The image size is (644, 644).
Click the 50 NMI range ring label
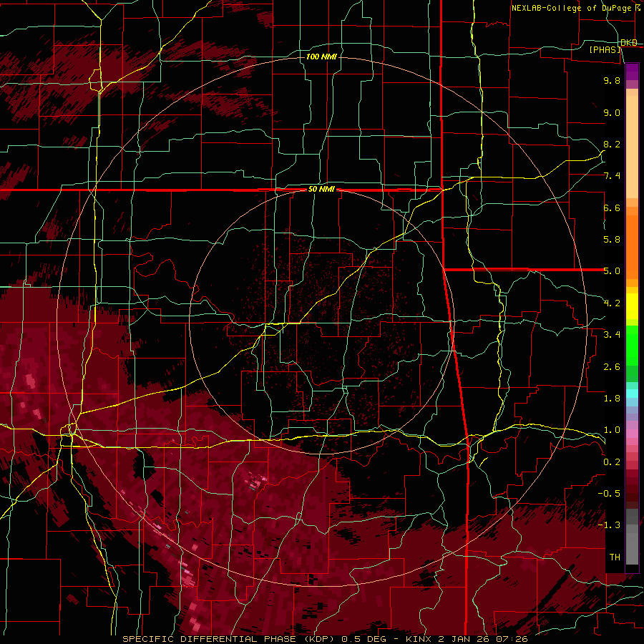click(x=321, y=189)
